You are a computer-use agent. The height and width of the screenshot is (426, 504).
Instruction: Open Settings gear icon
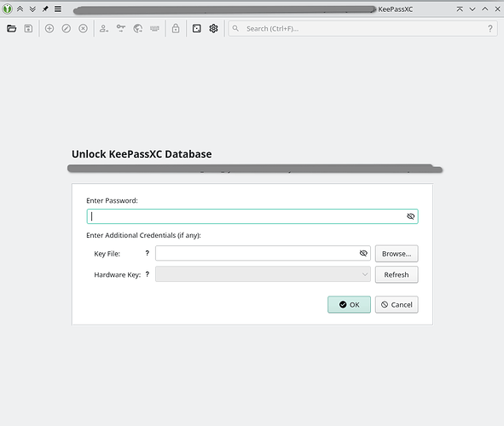tap(213, 29)
